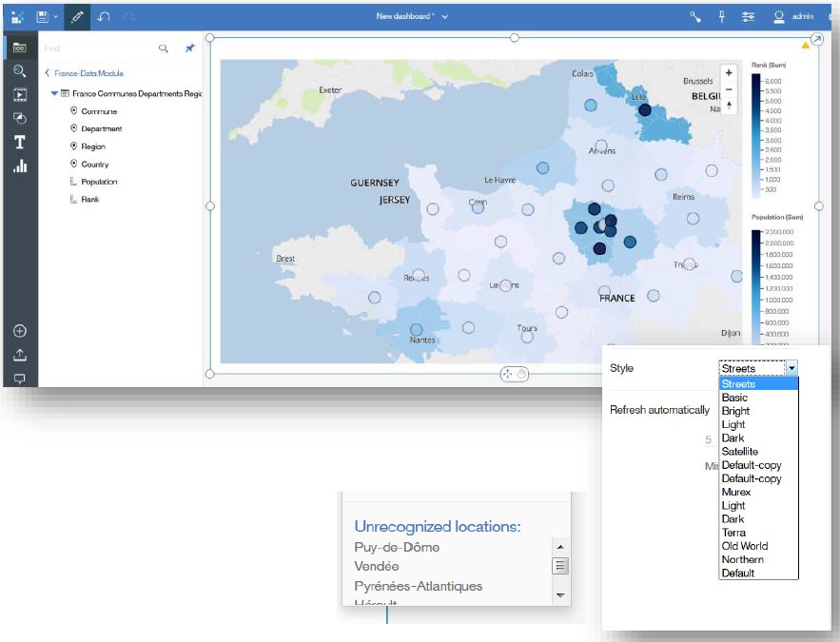Choose Murex from Style list
This screenshot has height=642, width=840.
(758, 492)
